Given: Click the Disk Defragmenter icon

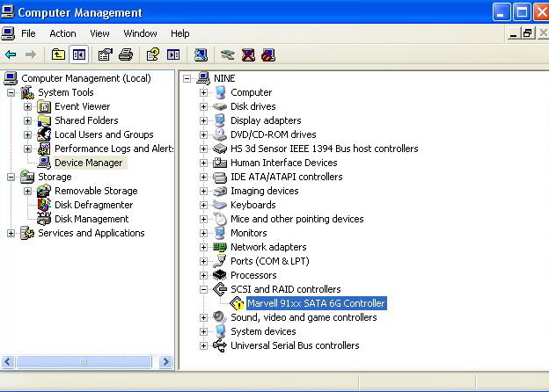Looking at the screenshot, I should coord(44,205).
